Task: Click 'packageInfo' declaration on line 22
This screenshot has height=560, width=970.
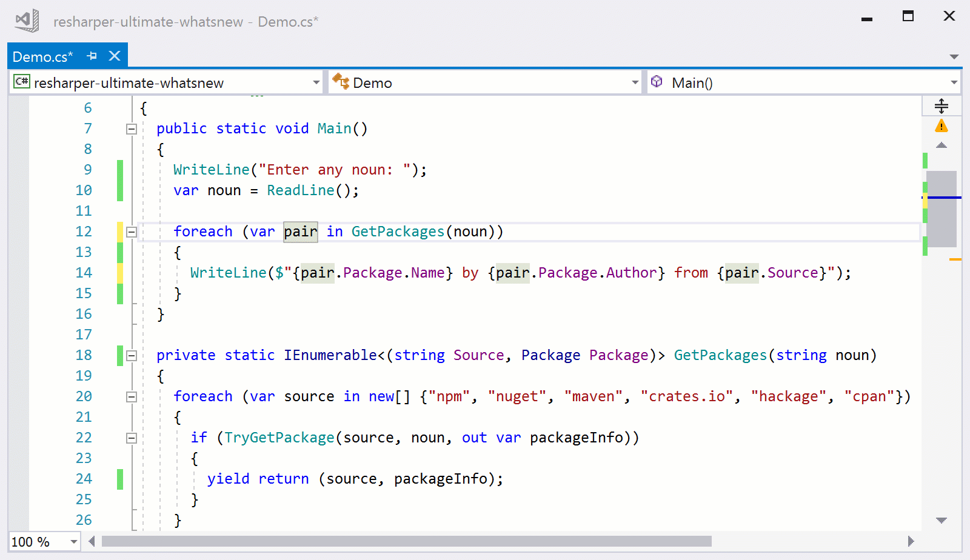Action: [x=577, y=438]
